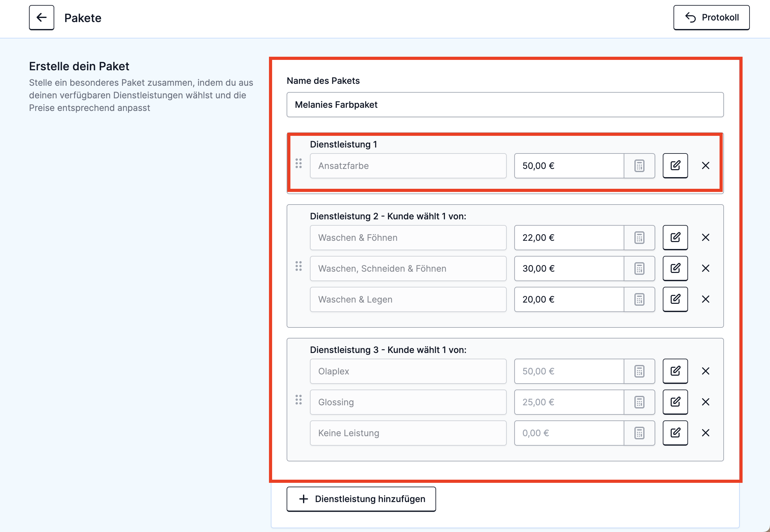The width and height of the screenshot is (770, 532).
Task: Open calculator for Waschen, Schneiden & Föhnen
Action: 639,269
